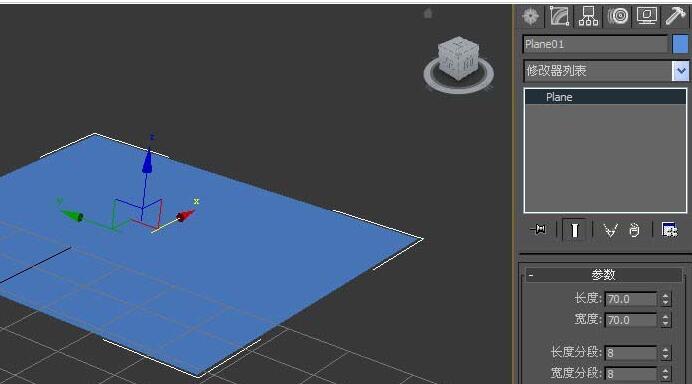Click the 长度 spinner arrows
Screen dimensions: 692x384
pyautogui.click(x=666, y=299)
